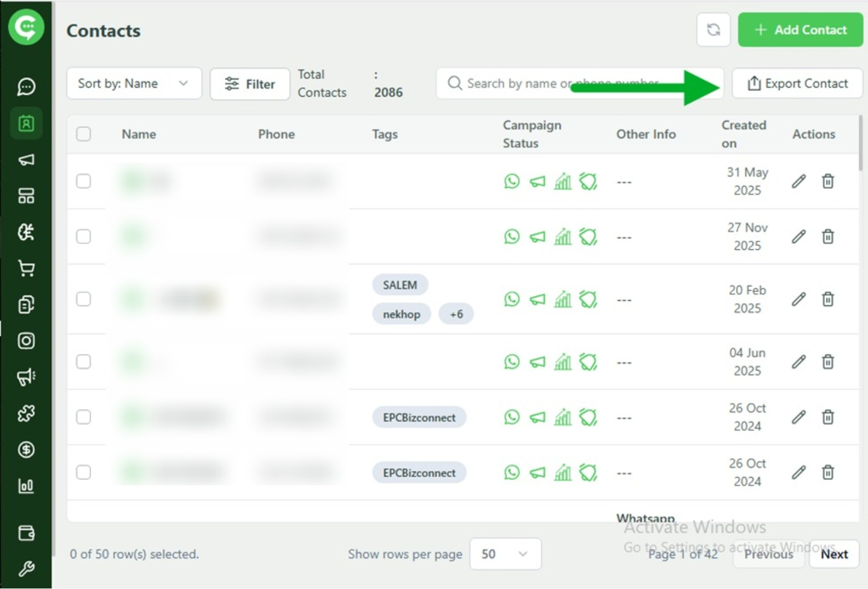Screen dimensions: 868x589
Task: Expand the +6 more tags badge
Action: (x=456, y=314)
